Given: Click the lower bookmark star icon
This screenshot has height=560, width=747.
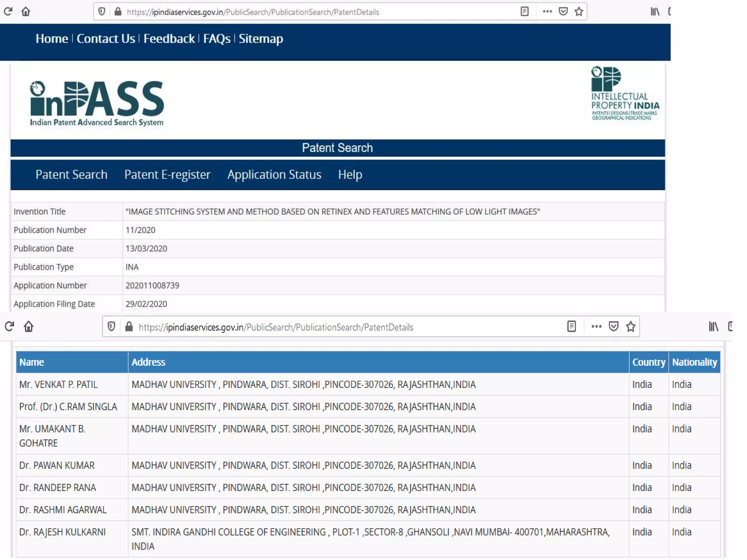Looking at the screenshot, I should click(631, 326).
